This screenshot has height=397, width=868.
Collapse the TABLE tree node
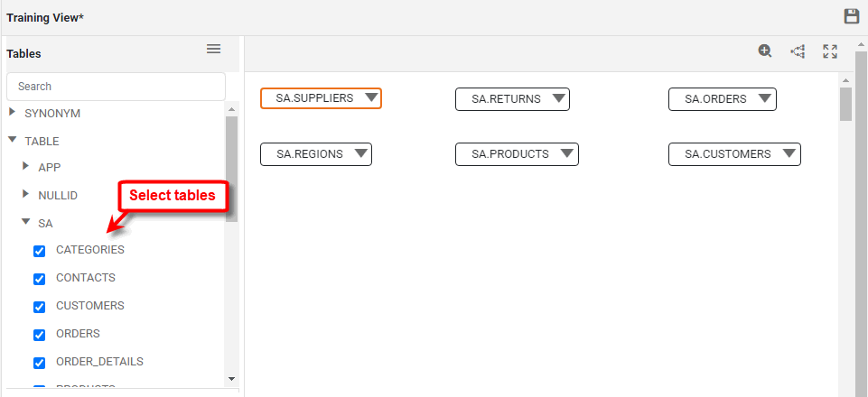coord(13,141)
